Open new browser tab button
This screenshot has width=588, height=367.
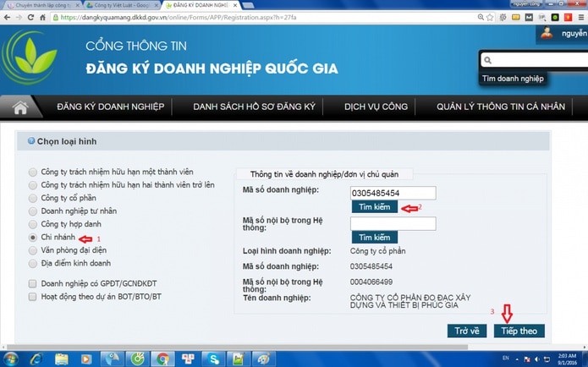tap(248, 5)
